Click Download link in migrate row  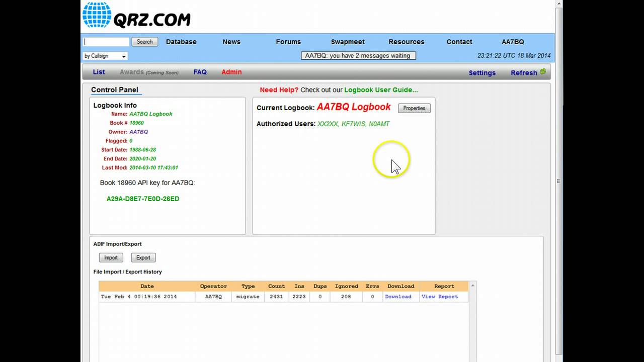(x=398, y=297)
